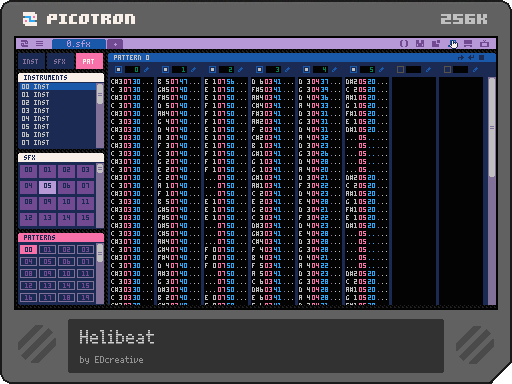The height and width of the screenshot is (384, 512).
Task: Select the PAT tab
Action: point(89,61)
